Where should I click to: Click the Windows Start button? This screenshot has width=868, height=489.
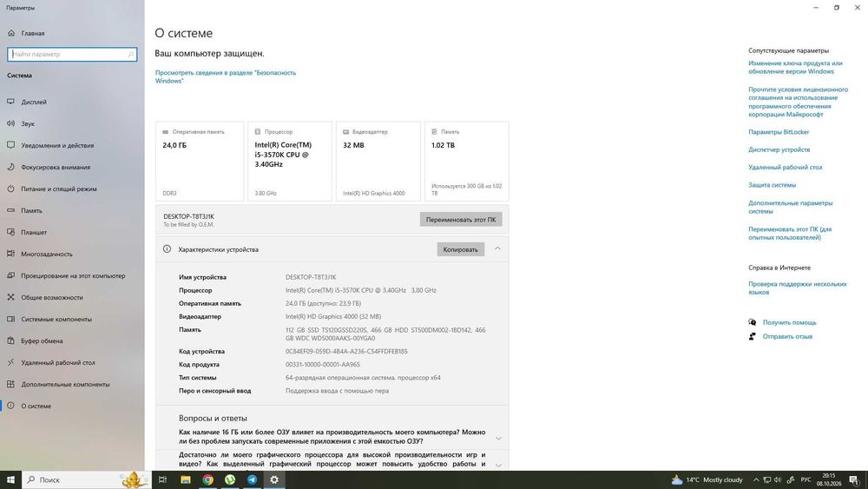10,479
